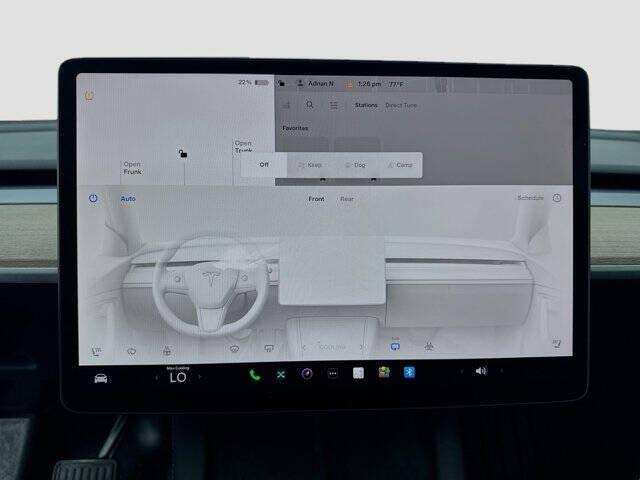Tap the Favorites heading
The width and height of the screenshot is (640, 480).
coord(295,128)
